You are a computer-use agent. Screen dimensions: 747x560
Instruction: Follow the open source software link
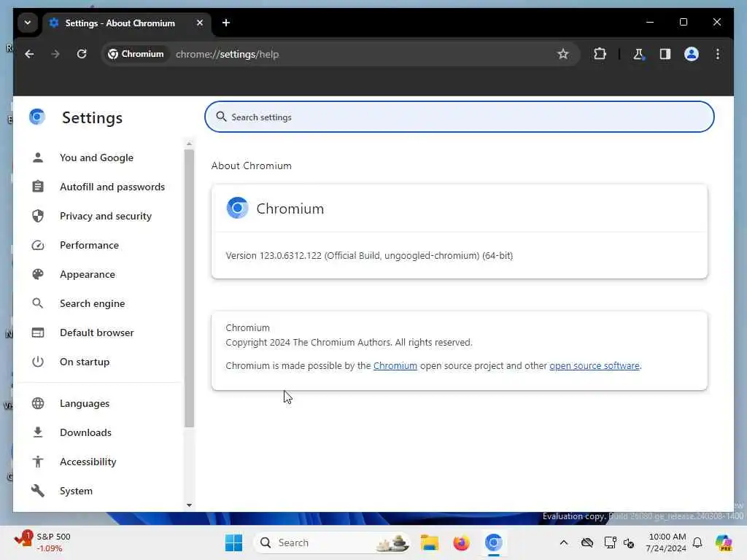(594, 366)
